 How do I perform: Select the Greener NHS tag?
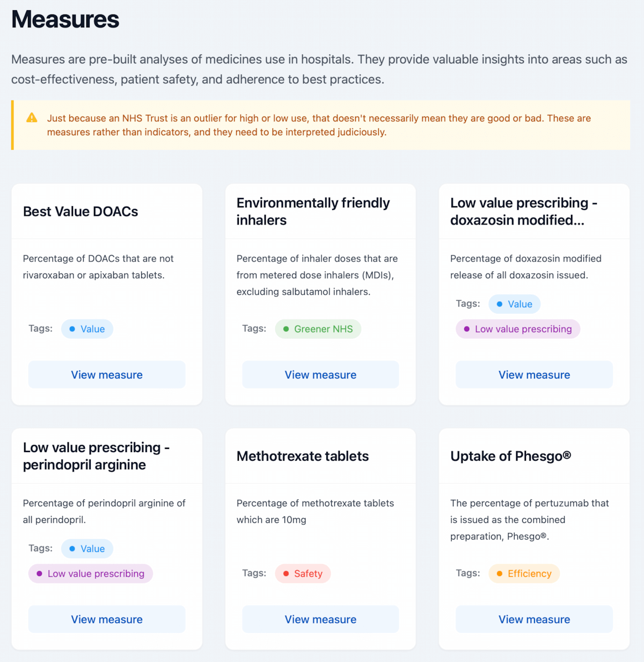pos(318,329)
